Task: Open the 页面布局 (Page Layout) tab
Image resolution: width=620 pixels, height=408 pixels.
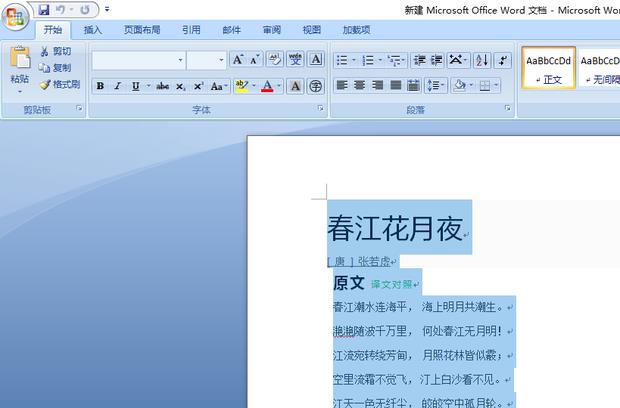Action: pos(141,30)
